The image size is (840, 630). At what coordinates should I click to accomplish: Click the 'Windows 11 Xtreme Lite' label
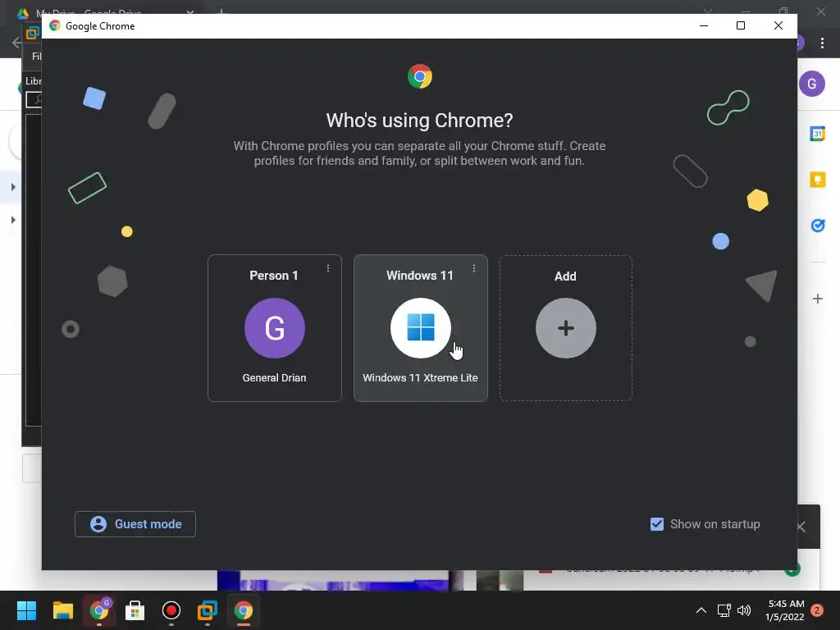(421, 377)
